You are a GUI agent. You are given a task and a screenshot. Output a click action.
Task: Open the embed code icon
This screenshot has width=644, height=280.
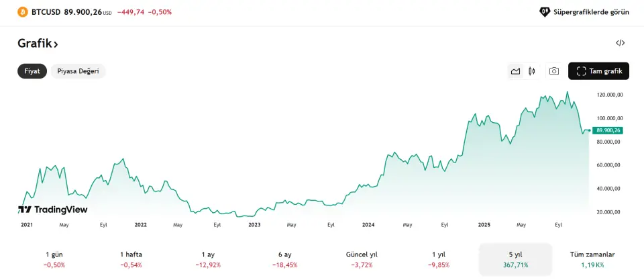[x=620, y=43]
